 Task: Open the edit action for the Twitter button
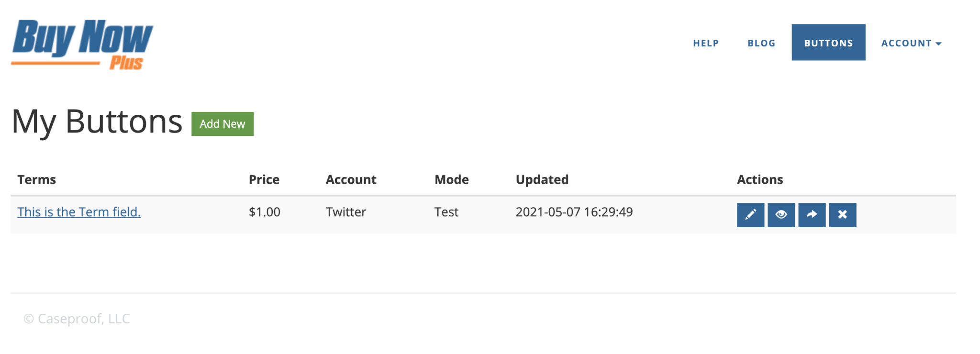click(750, 215)
